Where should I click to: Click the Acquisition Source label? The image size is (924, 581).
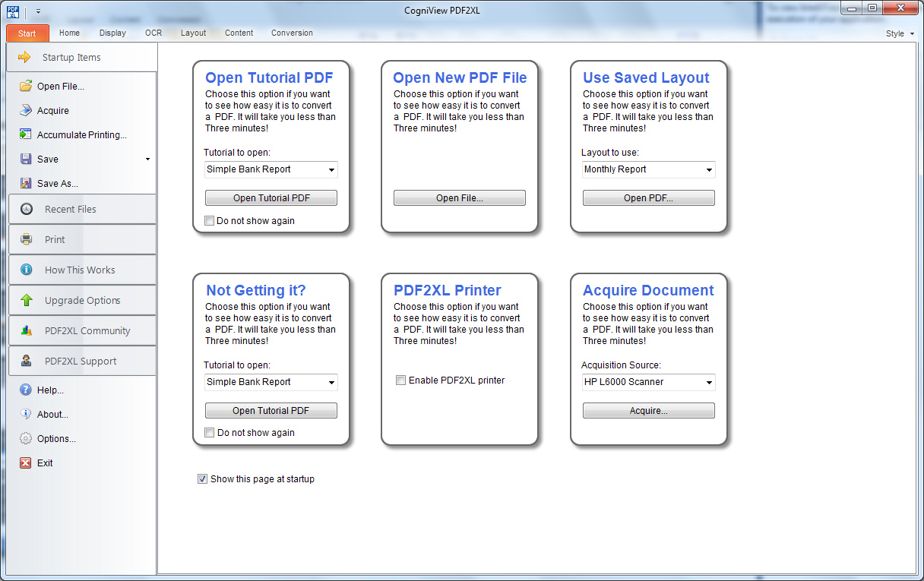621,365
